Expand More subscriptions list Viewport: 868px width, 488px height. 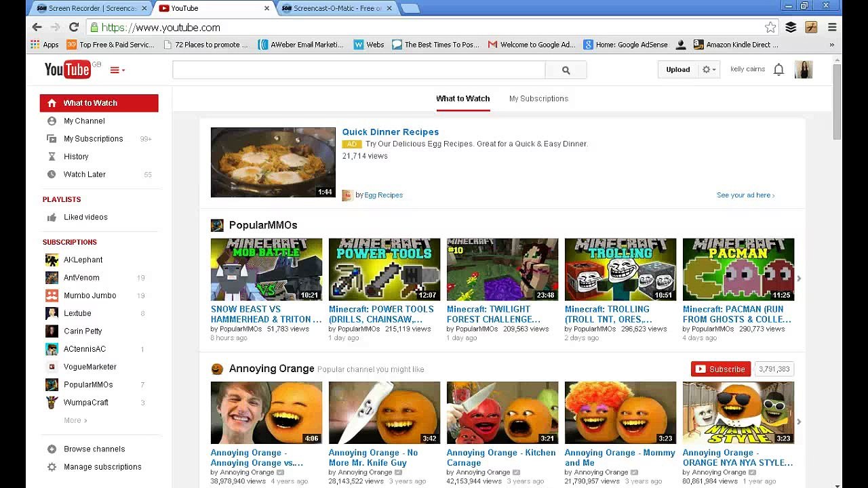75,420
